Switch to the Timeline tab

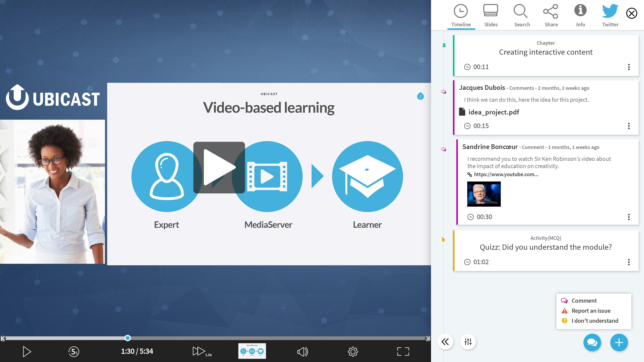pos(461,15)
